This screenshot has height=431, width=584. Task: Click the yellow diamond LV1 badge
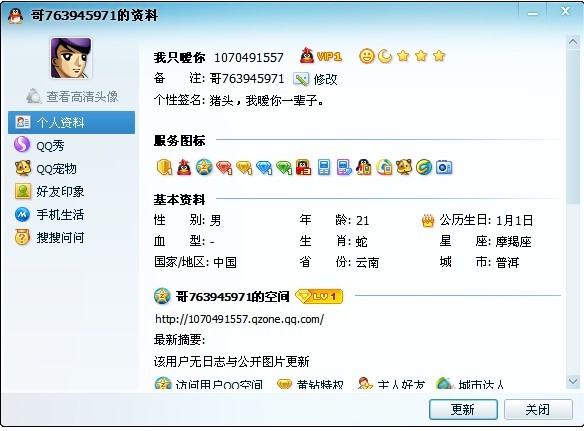pyautogui.click(x=319, y=297)
